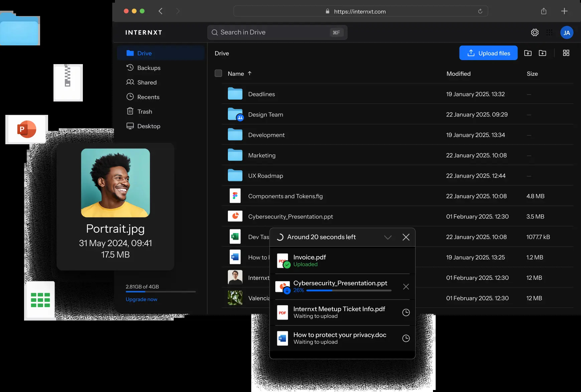This screenshot has height=392, width=581.
Task: Select the checkbox next to the Name column
Action: (218, 73)
